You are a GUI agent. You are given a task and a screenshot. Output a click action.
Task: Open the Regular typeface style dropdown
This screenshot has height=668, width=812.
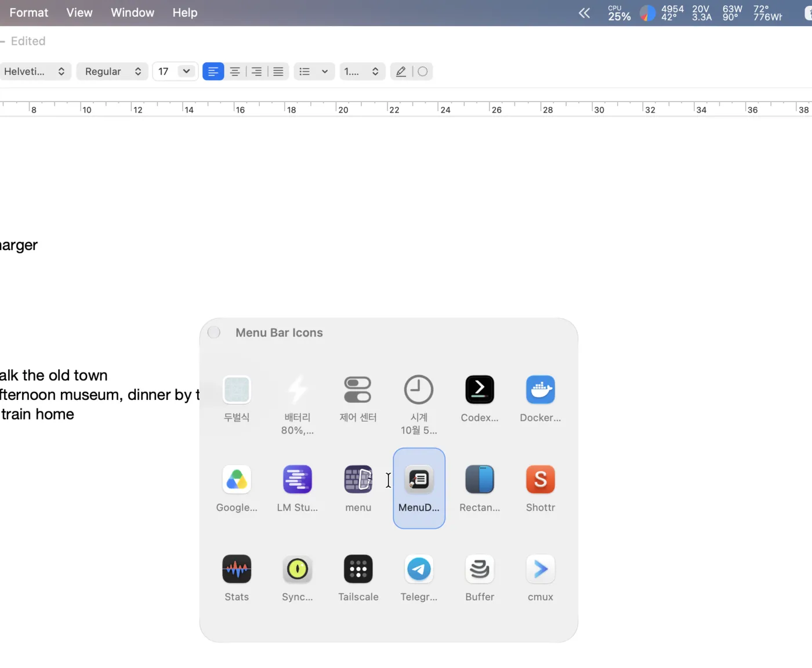[x=113, y=71]
